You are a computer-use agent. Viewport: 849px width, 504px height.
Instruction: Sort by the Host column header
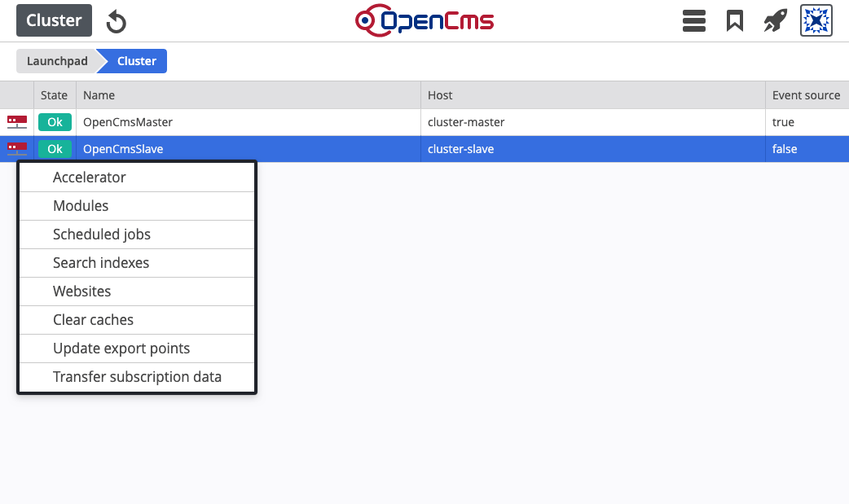(x=593, y=95)
